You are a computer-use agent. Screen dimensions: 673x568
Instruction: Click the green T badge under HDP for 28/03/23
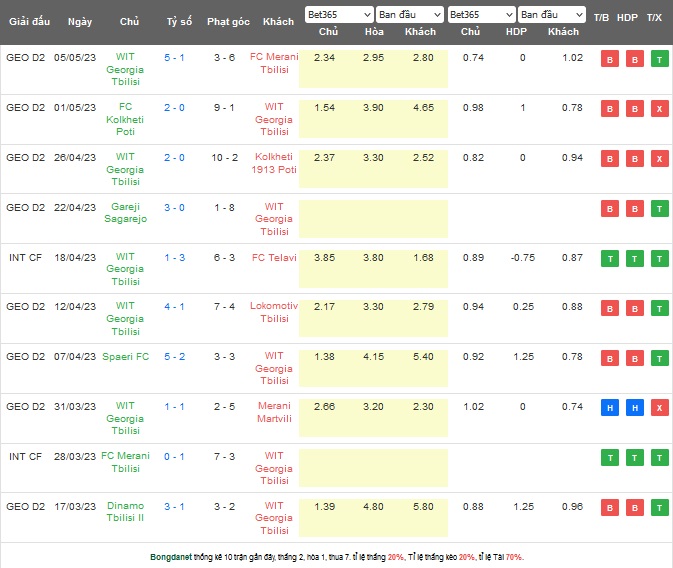[633, 458]
